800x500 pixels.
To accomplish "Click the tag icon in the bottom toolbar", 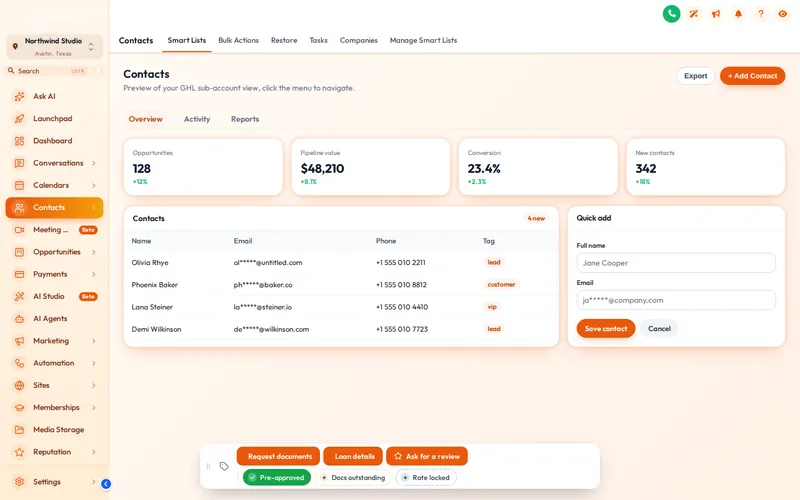I will [224, 466].
